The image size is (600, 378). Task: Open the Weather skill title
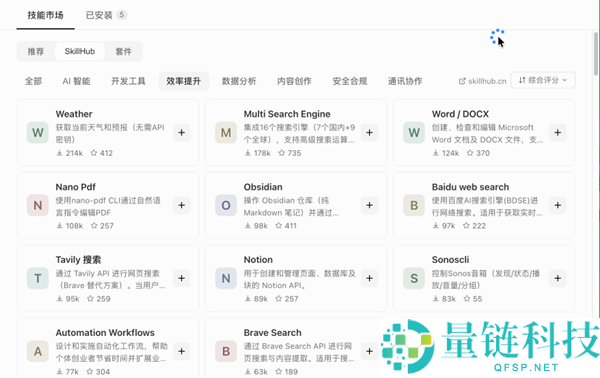coord(74,114)
